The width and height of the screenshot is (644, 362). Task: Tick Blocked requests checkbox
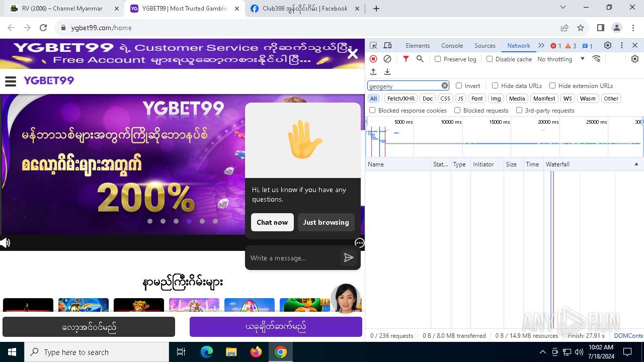(x=457, y=110)
